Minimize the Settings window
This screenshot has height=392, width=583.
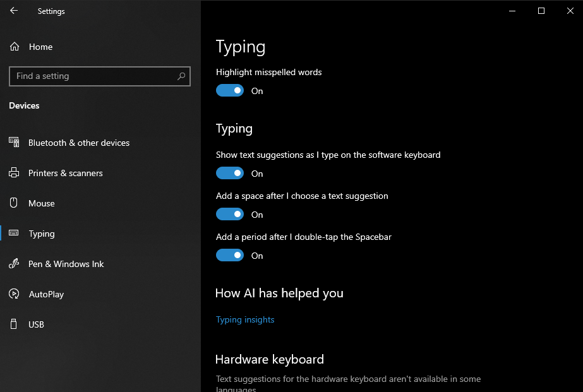pyautogui.click(x=512, y=11)
